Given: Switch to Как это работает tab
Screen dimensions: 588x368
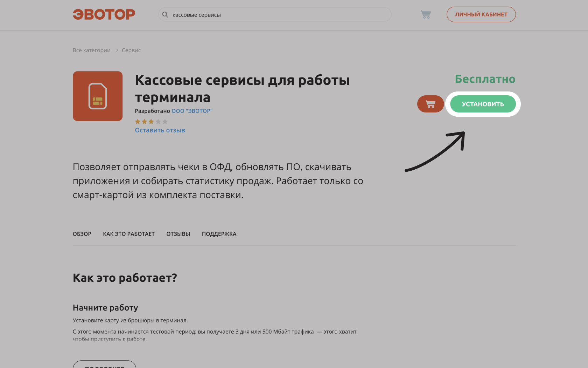Looking at the screenshot, I should pyautogui.click(x=129, y=234).
